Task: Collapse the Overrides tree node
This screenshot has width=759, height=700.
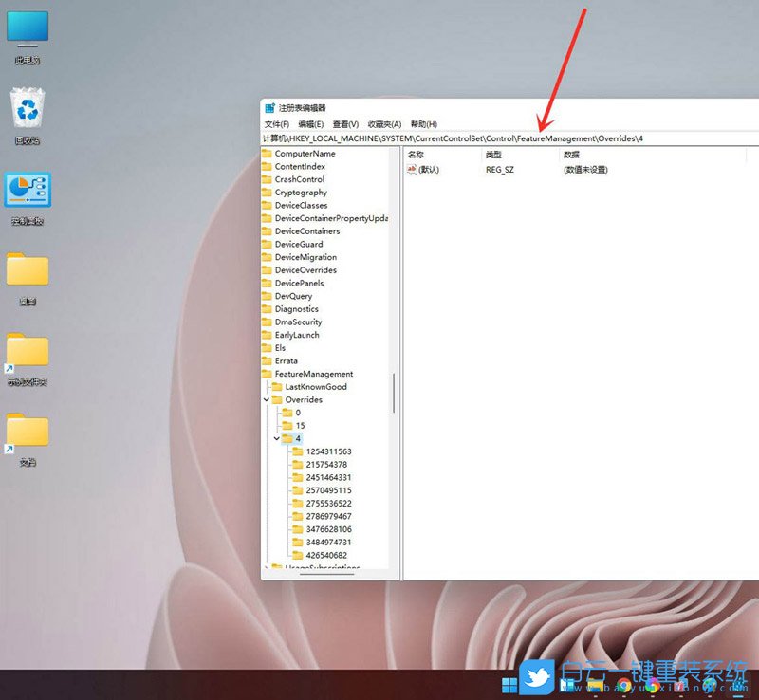Action: click(267, 400)
